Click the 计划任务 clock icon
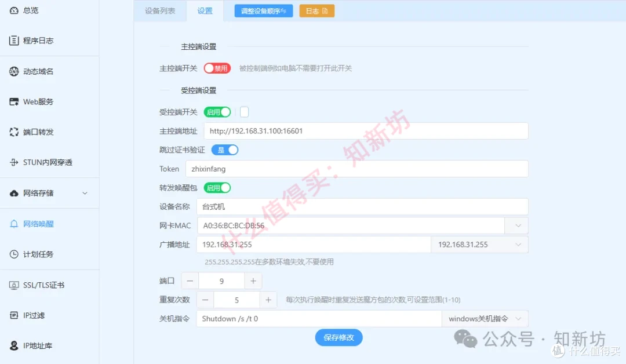The image size is (626, 364). pos(14,254)
